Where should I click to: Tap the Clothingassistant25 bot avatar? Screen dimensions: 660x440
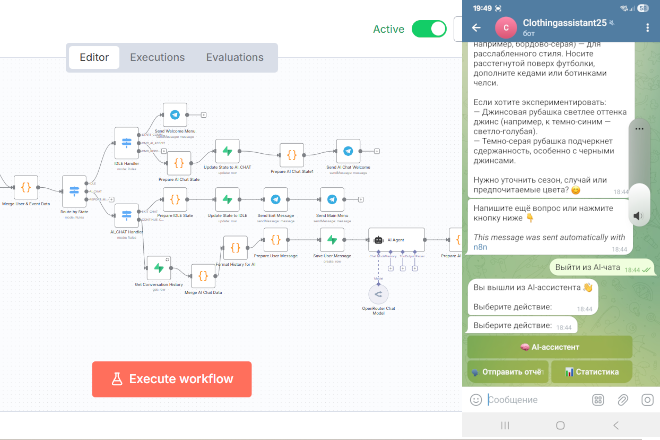[506, 28]
